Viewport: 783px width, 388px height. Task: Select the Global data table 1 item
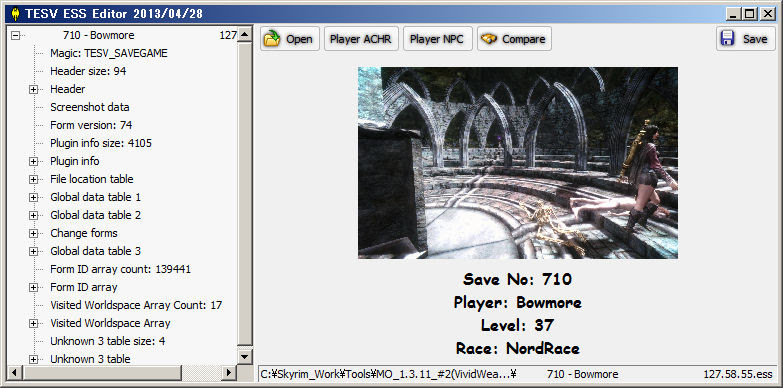(95, 197)
